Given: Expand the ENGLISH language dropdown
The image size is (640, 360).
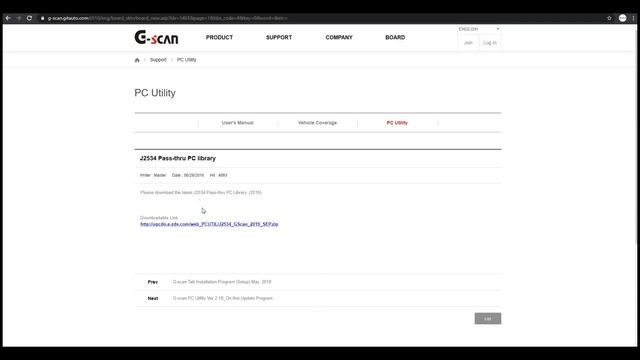Looking at the screenshot, I should 479,29.
